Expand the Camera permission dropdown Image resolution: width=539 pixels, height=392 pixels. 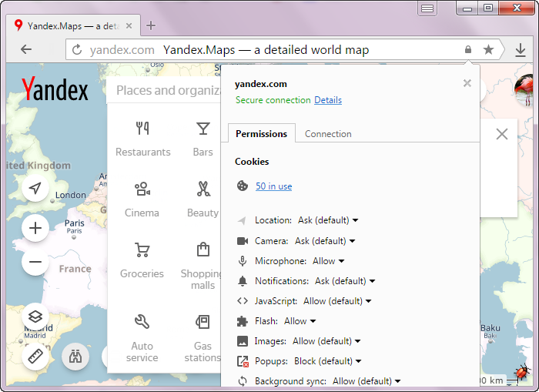pos(325,241)
